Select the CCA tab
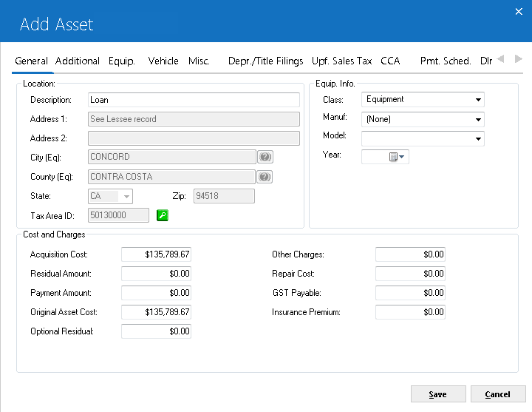 [x=390, y=61]
